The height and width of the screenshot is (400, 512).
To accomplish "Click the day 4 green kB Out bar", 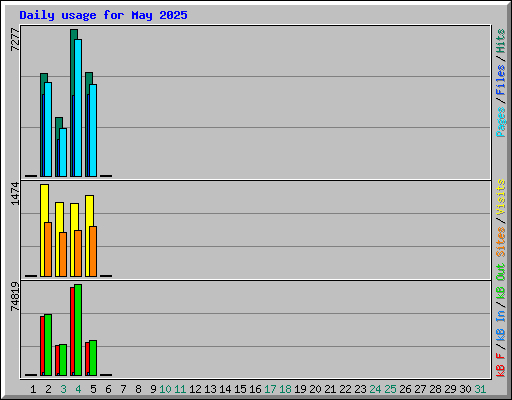I will [x=78, y=330].
